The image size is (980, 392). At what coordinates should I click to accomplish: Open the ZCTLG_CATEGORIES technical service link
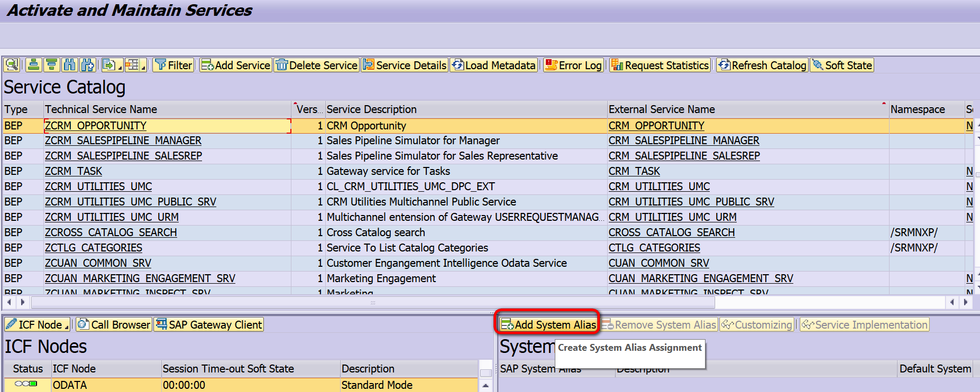tap(94, 248)
